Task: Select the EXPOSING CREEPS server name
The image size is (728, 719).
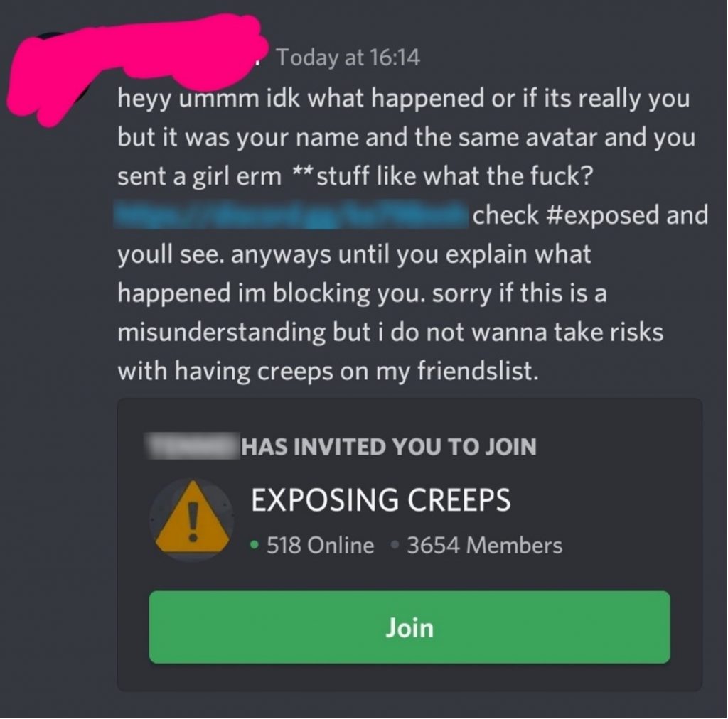Action: click(x=381, y=499)
